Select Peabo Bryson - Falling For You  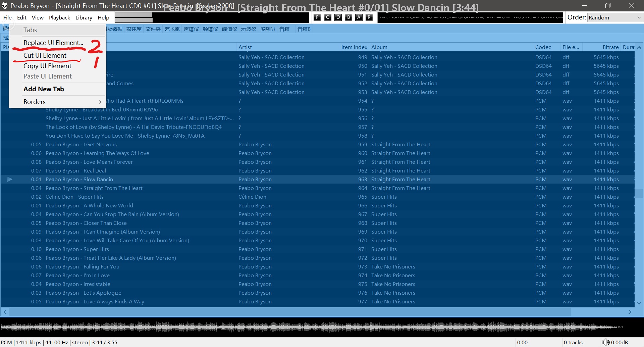pyautogui.click(x=317, y=266)
